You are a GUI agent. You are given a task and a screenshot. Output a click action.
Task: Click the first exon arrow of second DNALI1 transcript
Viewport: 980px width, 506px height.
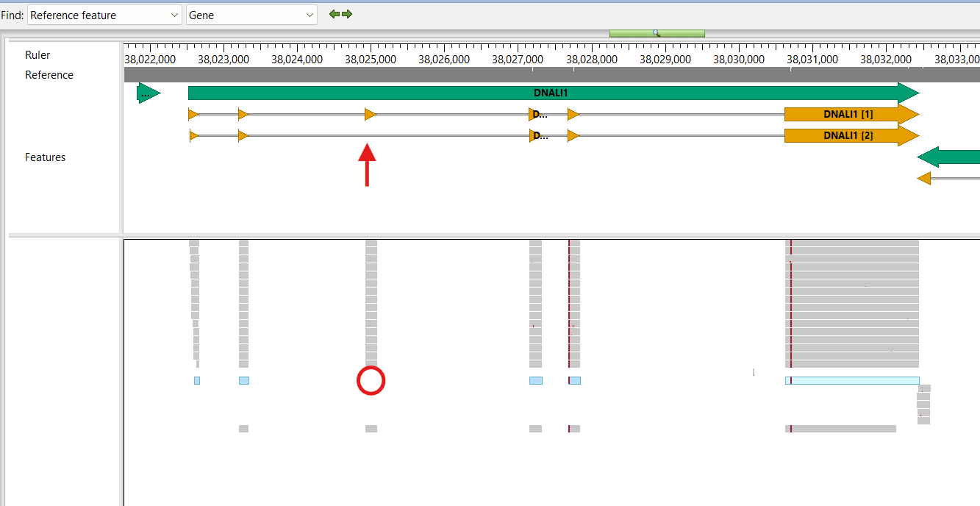click(193, 135)
